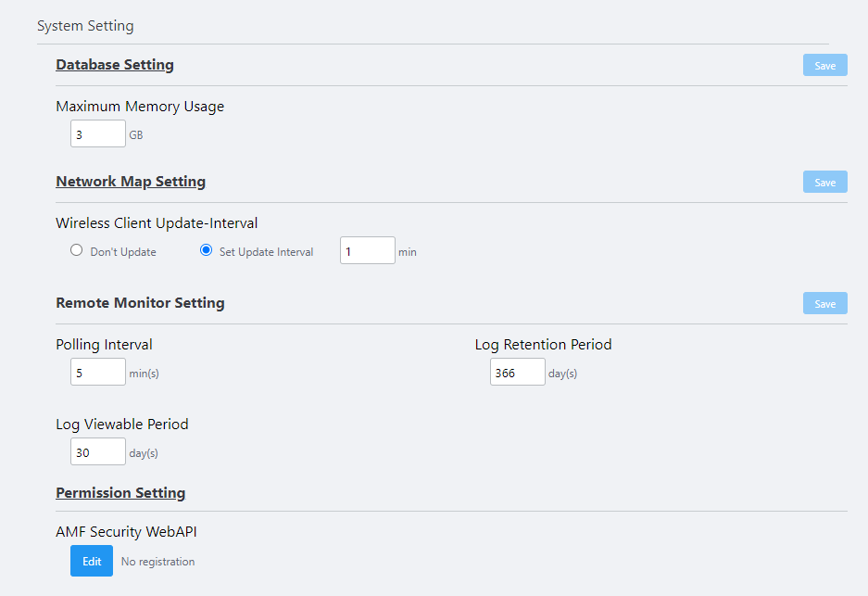Open the underlined Network Map Setting heading
This screenshot has width=868, height=596.
[131, 182]
